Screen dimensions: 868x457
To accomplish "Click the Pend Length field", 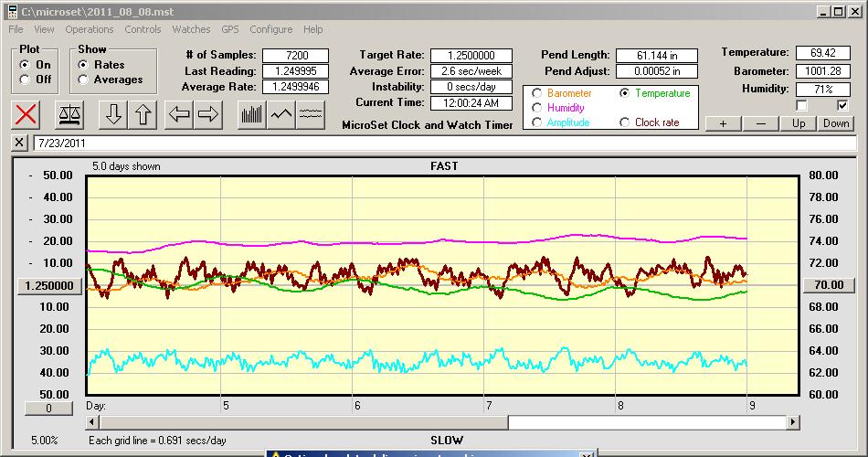I will (657, 56).
